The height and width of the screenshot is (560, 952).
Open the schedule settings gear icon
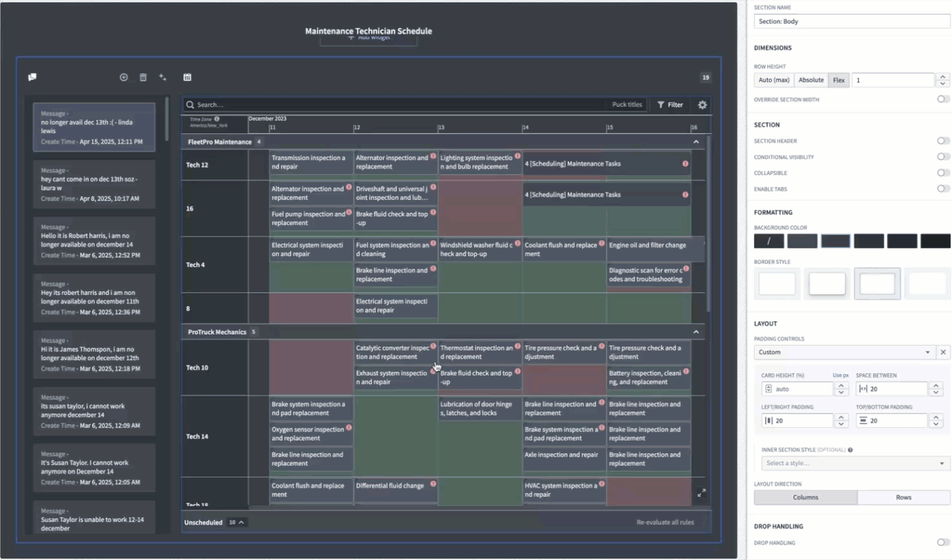coord(702,105)
